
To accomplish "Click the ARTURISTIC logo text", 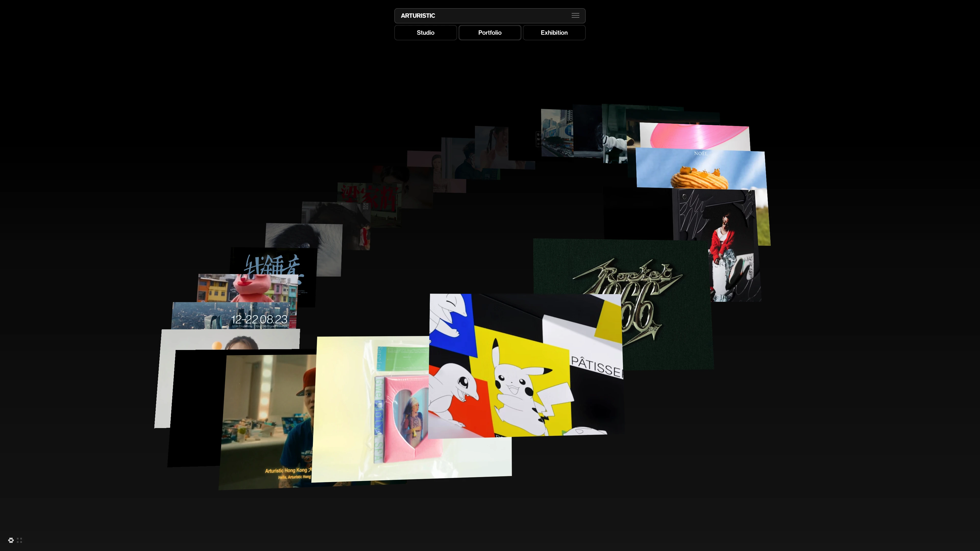I will [x=418, y=16].
